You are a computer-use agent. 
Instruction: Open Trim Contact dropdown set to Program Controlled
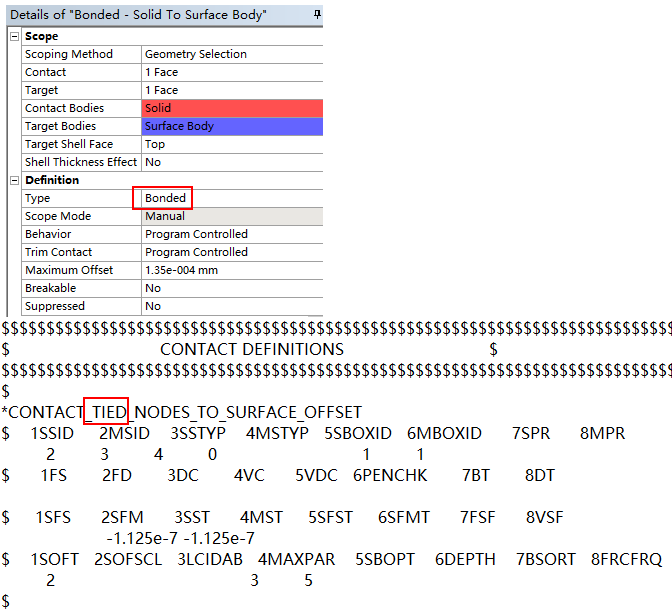pyautogui.click(x=232, y=252)
